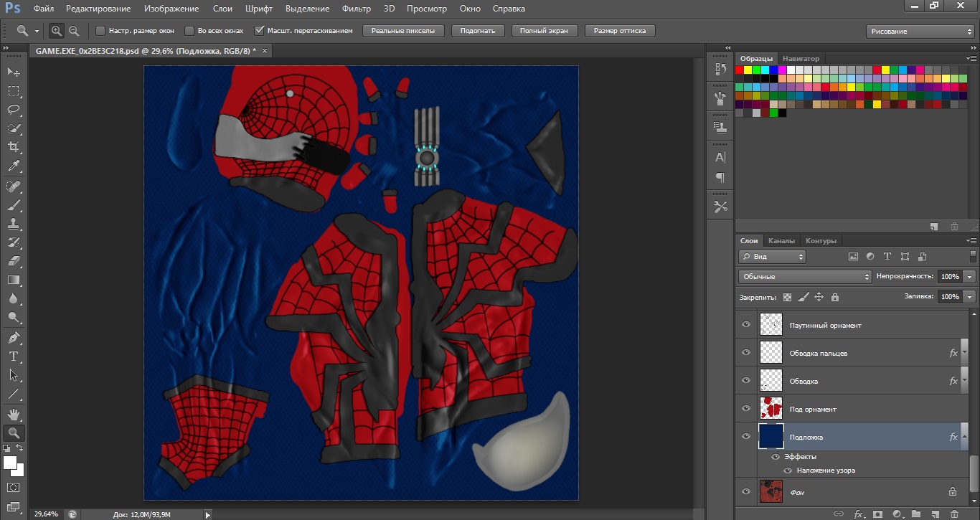Open the 'Вид' layer filter dropdown
The height and width of the screenshot is (520, 980).
772,256
